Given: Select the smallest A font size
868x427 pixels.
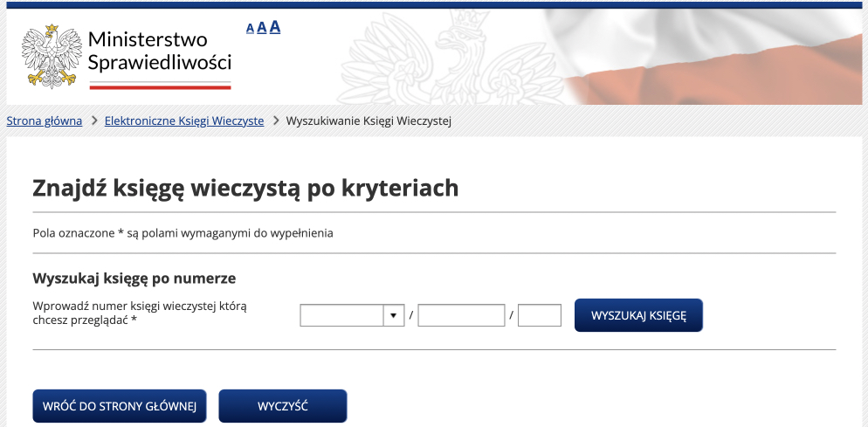Looking at the screenshot, I should point(250,29).
